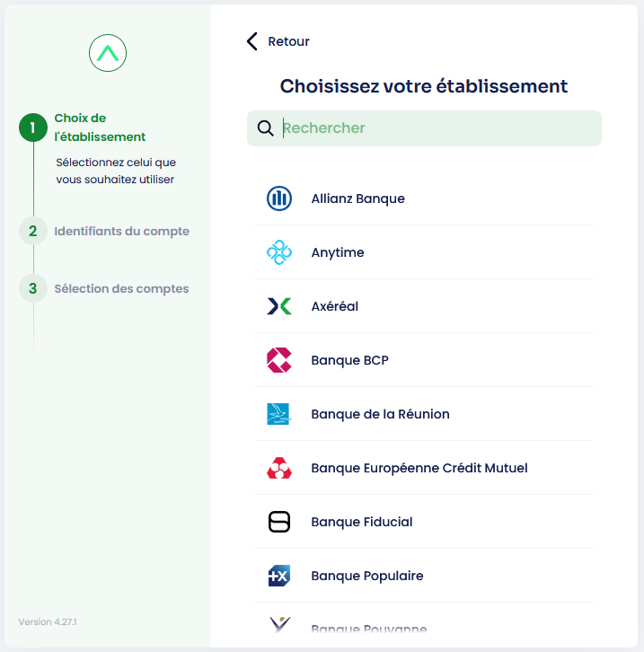Click the Banque Européenne Crédit Mutuel logo
This screenshot has width=644, height=652.
(279, 468)
